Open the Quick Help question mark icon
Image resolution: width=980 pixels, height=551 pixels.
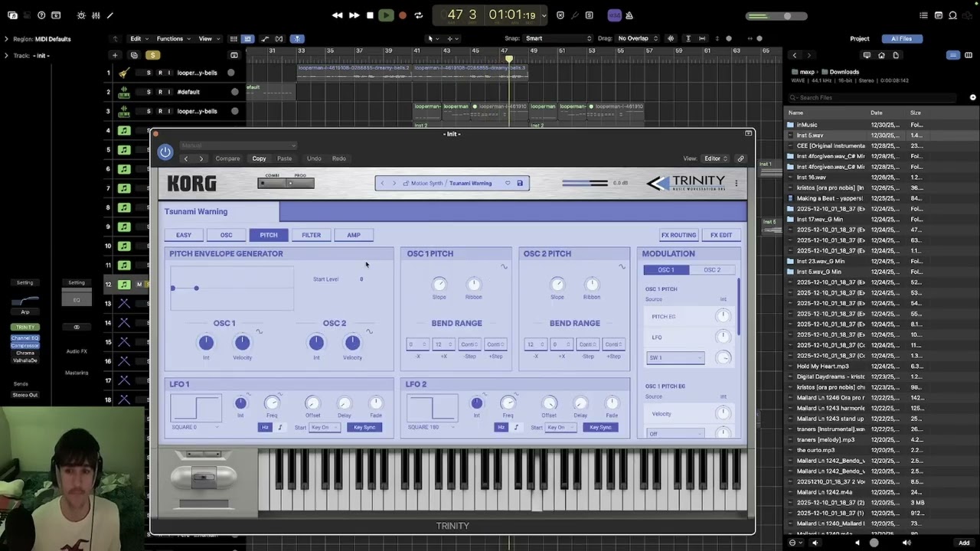tap(41, 15)
